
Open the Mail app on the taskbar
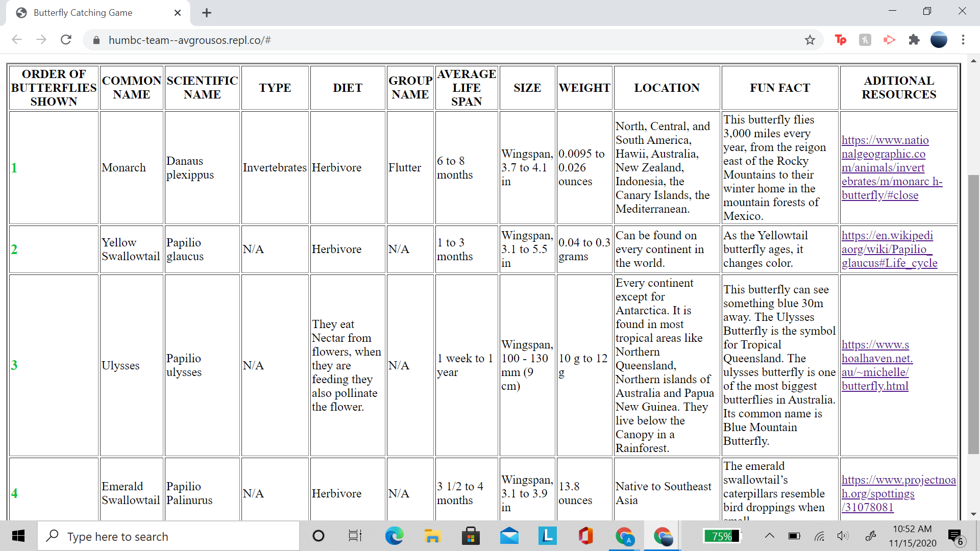pos(509,536)
